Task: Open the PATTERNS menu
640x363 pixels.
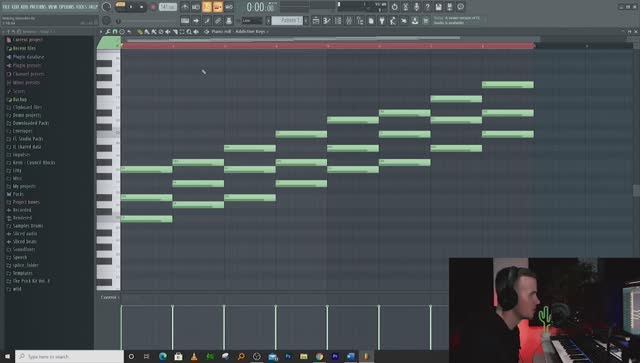Action: tap(39, 7)
